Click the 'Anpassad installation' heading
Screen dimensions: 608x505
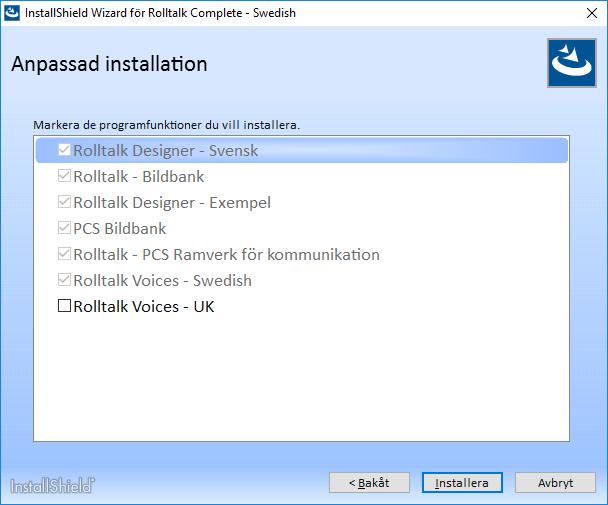click(x=109, y=64)
